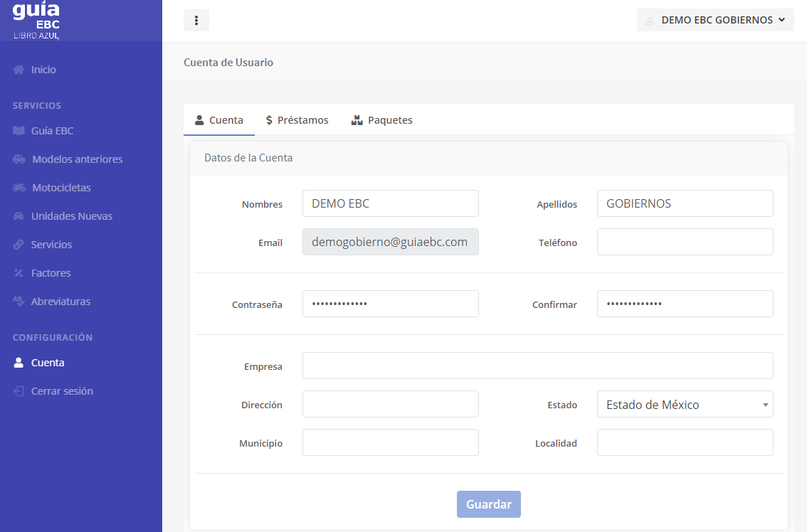Click the percent icon for Factores
Image resolution: width=807 pixels, height=532 pixels.
click(x=19, y=273)
